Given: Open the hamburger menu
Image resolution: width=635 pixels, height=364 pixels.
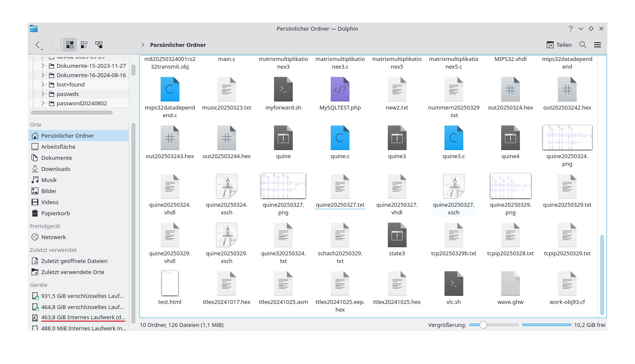Looking at the screenshot, I should point(597,44).
